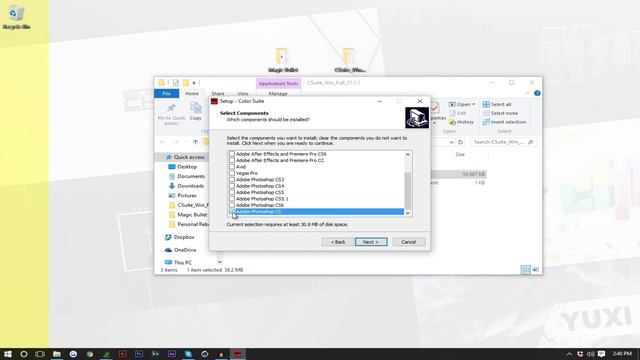
Task: Open File Explorer on taskbar
Action: pyautogui.click(x=57, y=354)
